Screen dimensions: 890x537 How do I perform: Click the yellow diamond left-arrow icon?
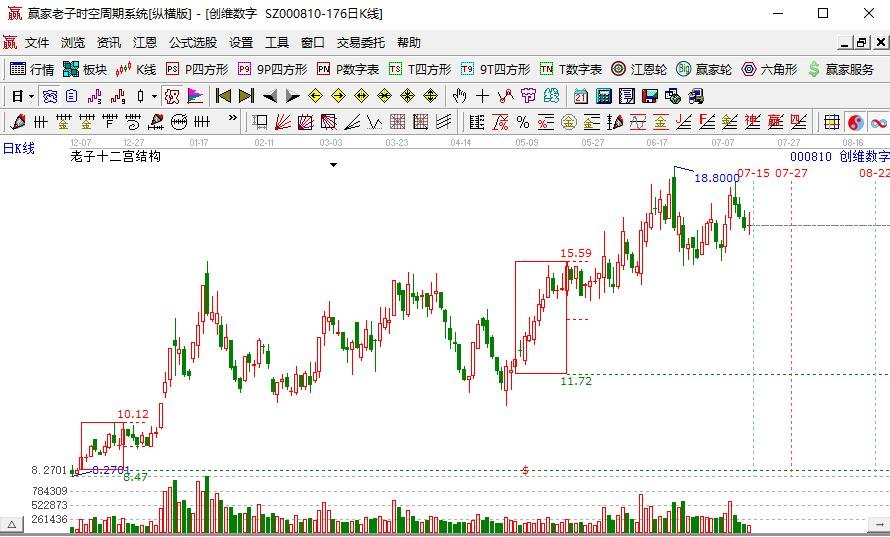[x=316, y=97]
